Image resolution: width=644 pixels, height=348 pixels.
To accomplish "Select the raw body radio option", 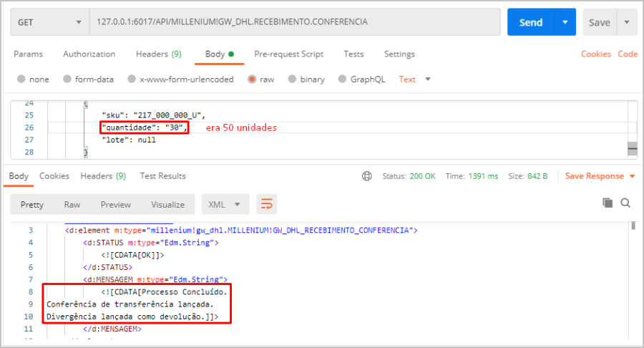I will pyautogui.click(x=252, y=79).
